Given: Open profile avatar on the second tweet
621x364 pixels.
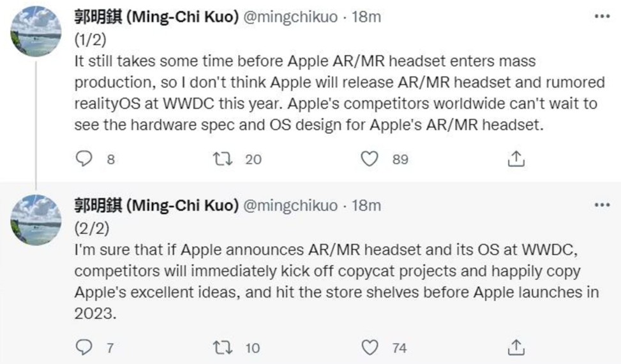Looking at the screenshot, I should point(37,219).
